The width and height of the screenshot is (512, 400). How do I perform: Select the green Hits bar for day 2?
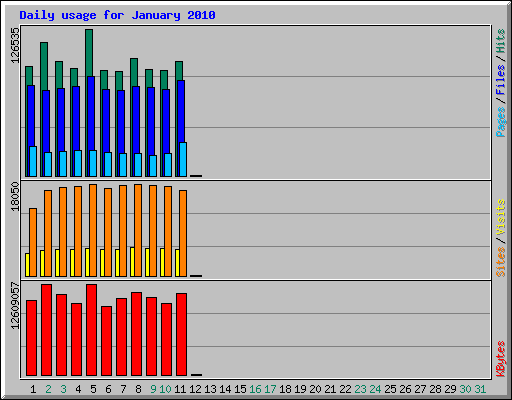tap(44, 66)
